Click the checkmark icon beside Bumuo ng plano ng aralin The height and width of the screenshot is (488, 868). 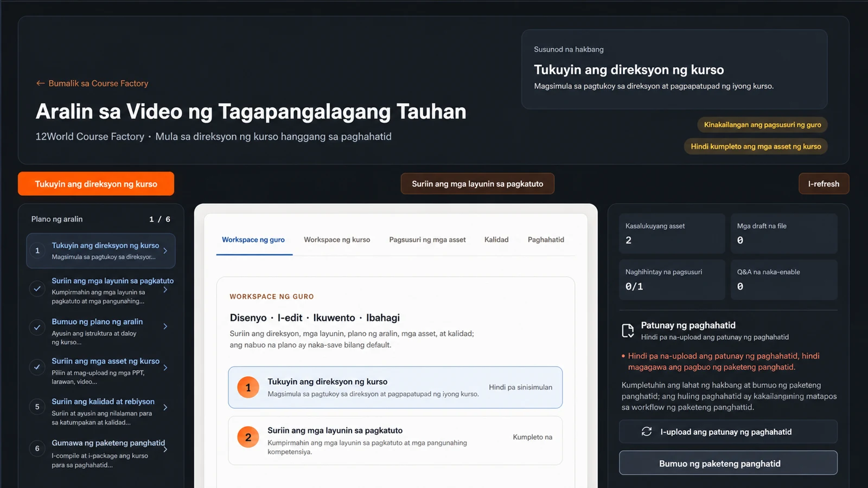(x=37, y=327)
